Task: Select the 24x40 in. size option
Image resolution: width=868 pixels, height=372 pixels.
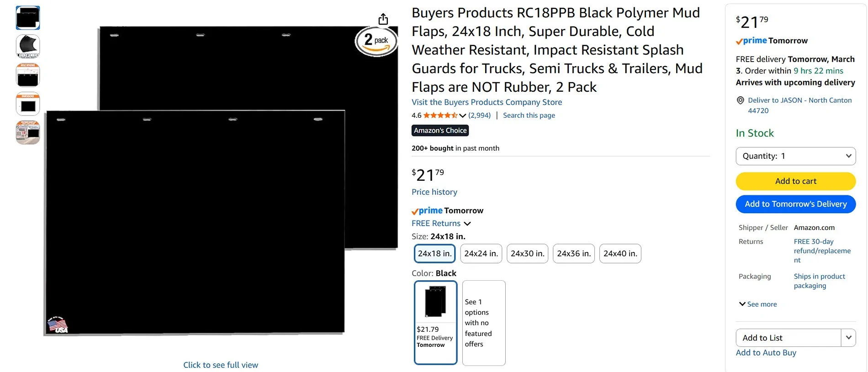Action: tap(620, 253)
